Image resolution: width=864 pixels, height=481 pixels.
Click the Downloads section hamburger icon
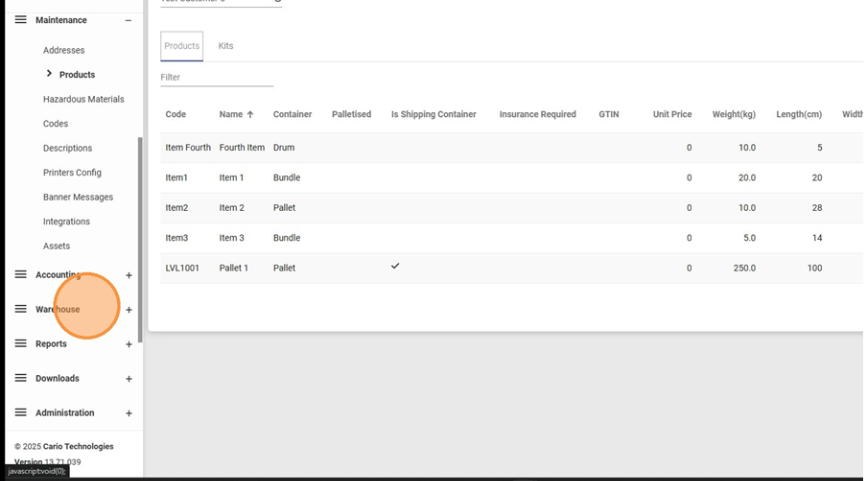pos(20,378)
